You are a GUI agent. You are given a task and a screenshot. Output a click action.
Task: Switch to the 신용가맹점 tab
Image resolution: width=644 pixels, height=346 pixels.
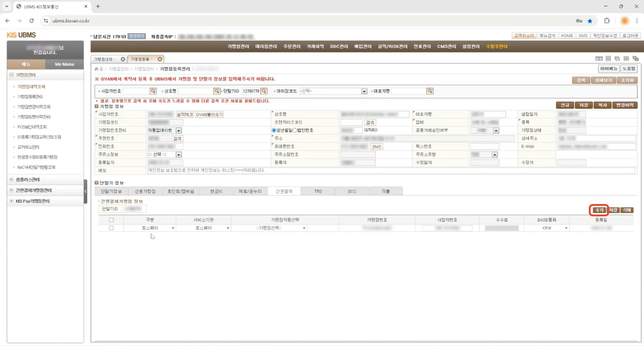[x=145, y=191]
